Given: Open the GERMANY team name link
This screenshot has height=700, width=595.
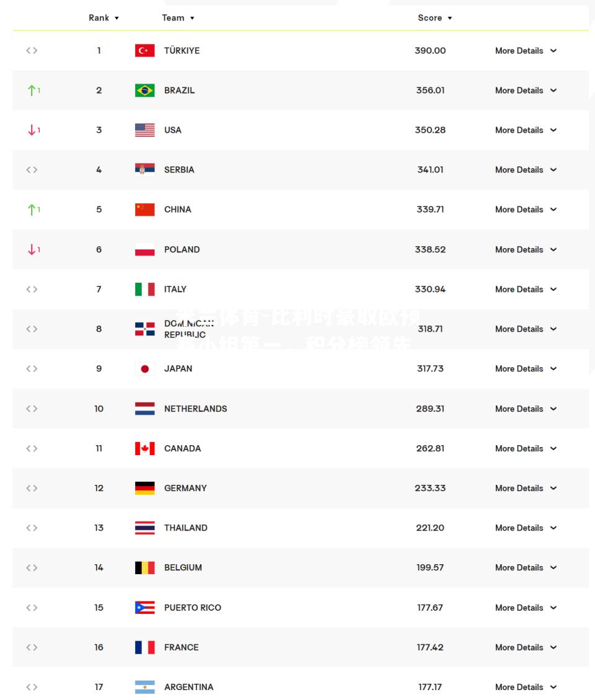Looking at the screenshot, I should [185, 488].
